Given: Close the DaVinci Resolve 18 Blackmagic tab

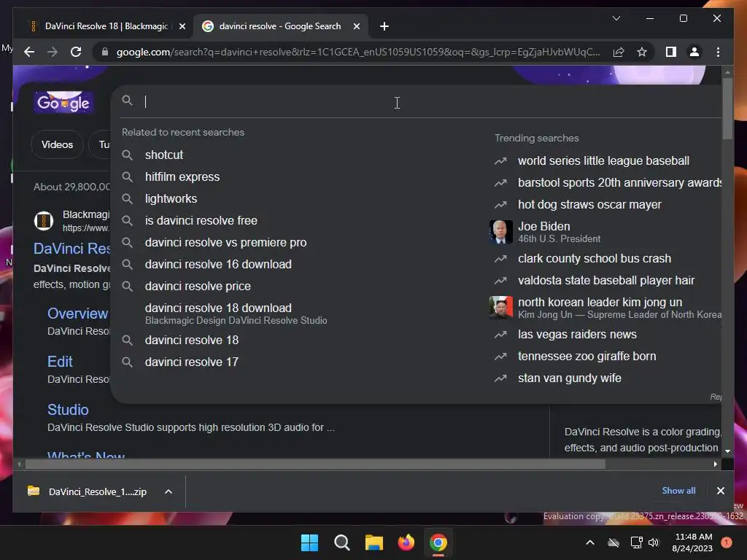Looking at the screenshot, I should [x=182, y=26].
